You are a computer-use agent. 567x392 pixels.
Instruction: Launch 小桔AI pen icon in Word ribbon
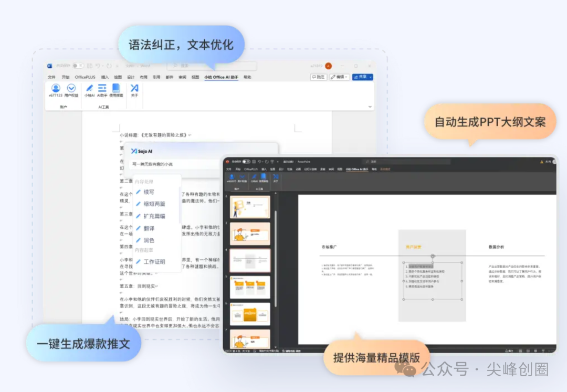tap(89, 88)
